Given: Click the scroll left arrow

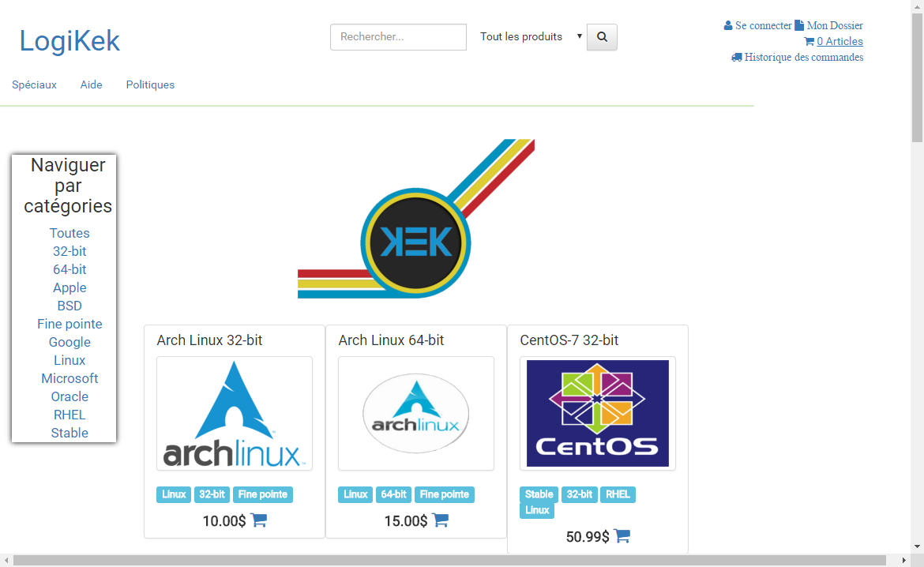Looking at the screenshot, I should (6, 560).
